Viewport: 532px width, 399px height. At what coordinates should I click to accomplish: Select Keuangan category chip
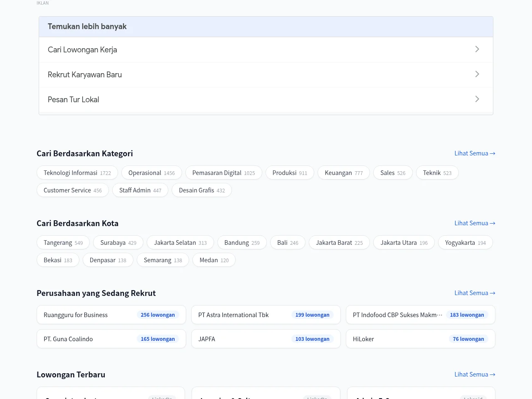[344, 173]
